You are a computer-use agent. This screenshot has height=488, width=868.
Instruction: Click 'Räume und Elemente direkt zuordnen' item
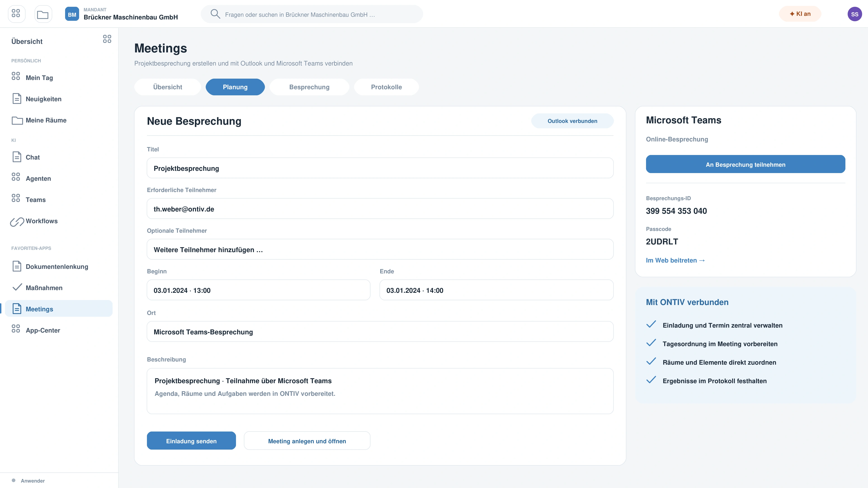(x=719, y=362)
